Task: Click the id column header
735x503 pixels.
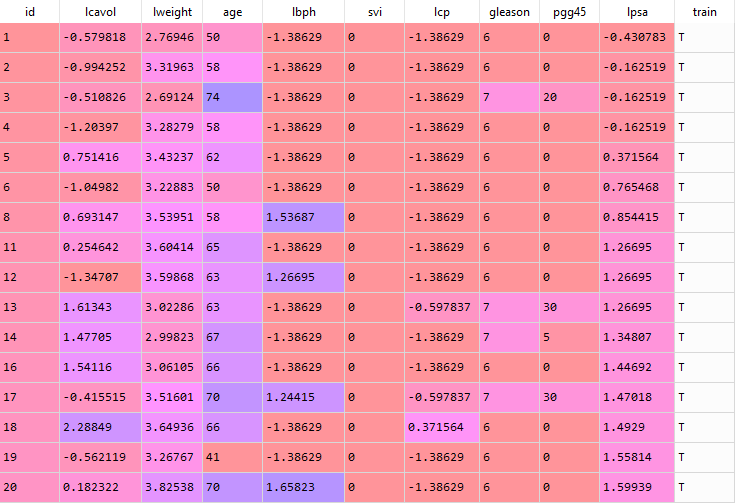Action: tap(29, 12)
